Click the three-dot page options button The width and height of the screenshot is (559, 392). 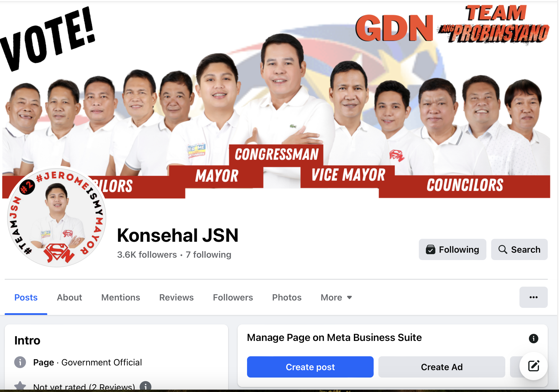coord(533,297)
